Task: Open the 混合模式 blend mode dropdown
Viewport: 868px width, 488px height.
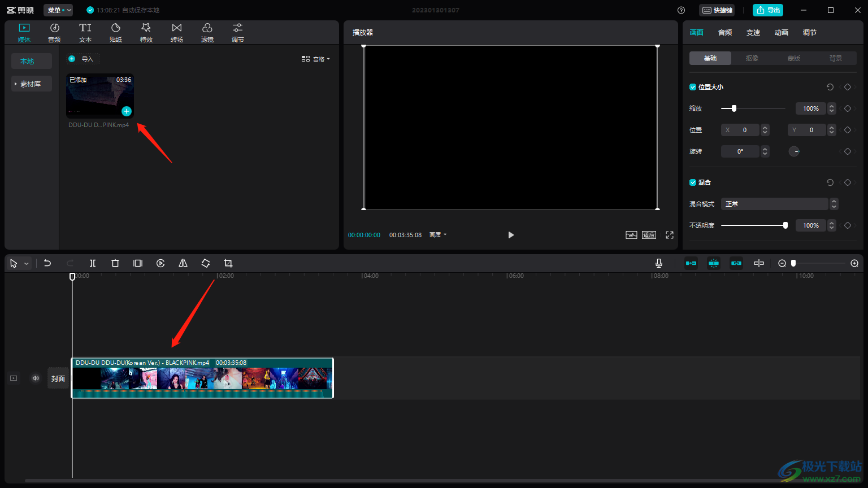Action: click(779, 204)
